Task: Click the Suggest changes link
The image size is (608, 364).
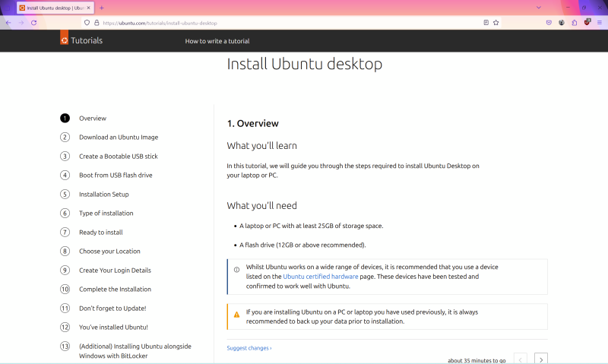Action: coord(249,348)
